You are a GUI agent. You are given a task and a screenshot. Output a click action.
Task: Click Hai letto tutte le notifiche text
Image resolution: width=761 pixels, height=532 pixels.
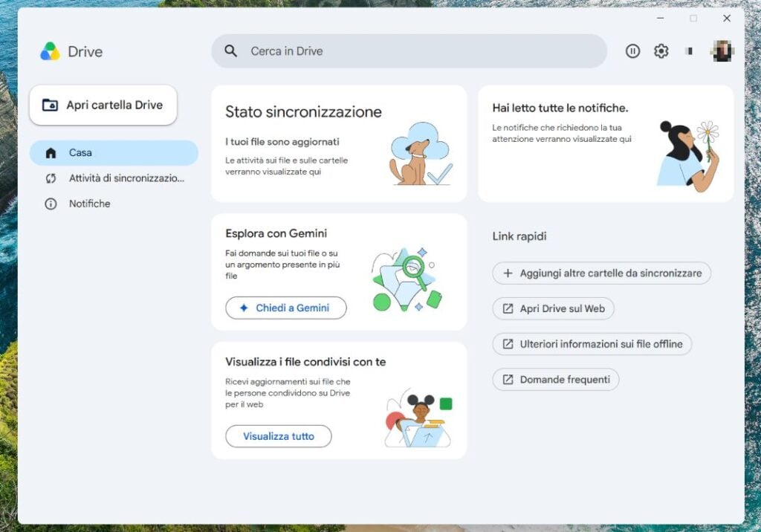point(560,108)
